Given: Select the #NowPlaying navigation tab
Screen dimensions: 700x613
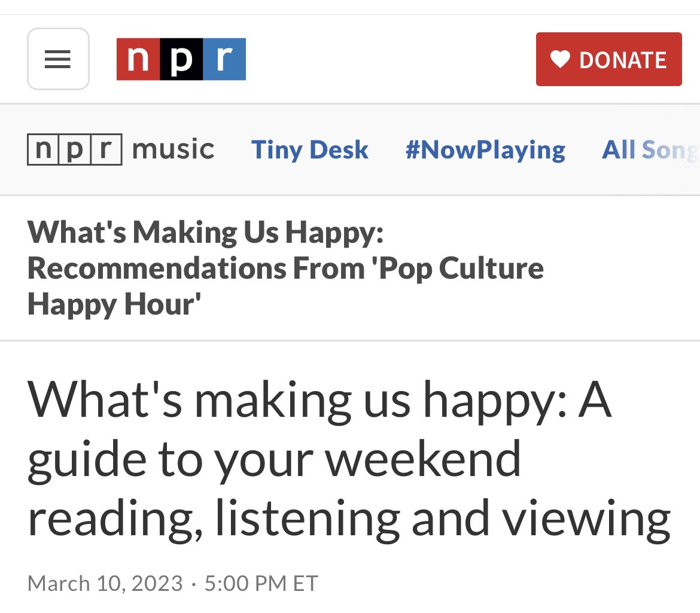Looking at the screenshot, I should (x=486, y=150).
